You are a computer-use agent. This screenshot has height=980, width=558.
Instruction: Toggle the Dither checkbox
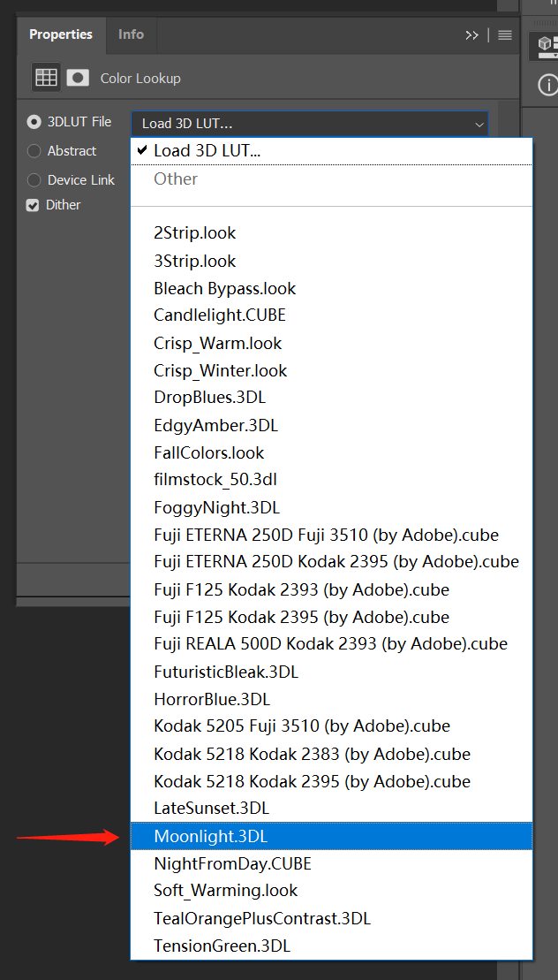click(x=34, y=205)
